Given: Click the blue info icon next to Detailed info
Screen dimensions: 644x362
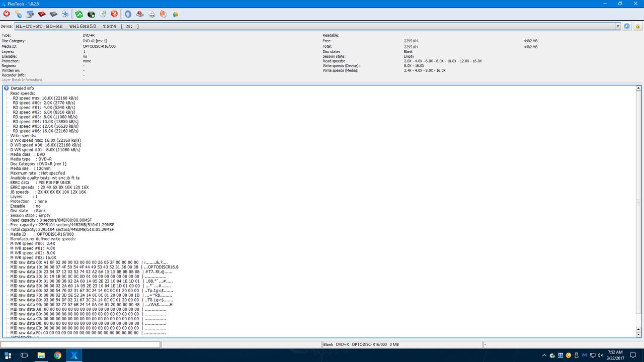Looking at the screenshot, I should pyautogui.click(x=7, y=88).
